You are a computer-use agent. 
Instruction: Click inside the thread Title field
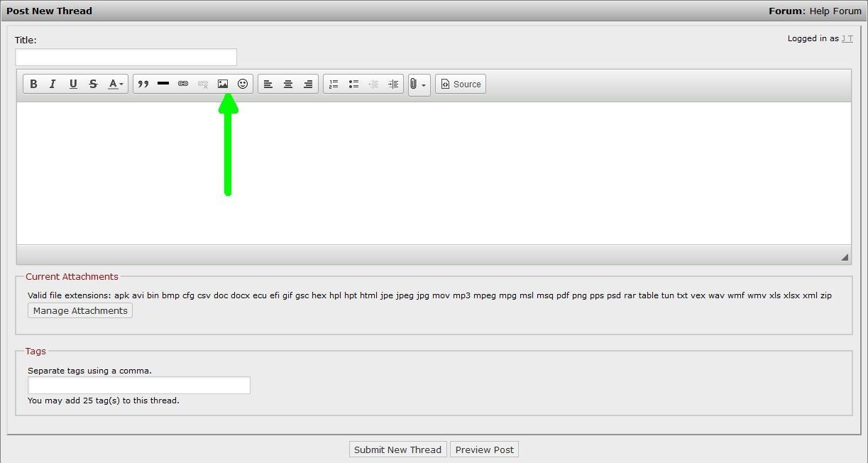tap(126, 58)
